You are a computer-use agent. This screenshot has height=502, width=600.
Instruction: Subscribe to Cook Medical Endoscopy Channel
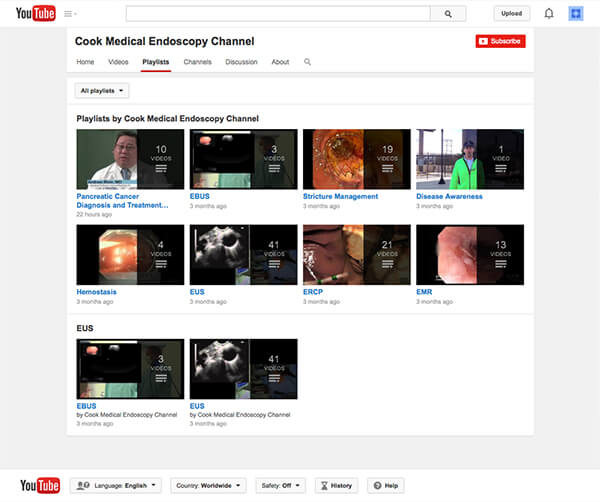click(501, 41)
